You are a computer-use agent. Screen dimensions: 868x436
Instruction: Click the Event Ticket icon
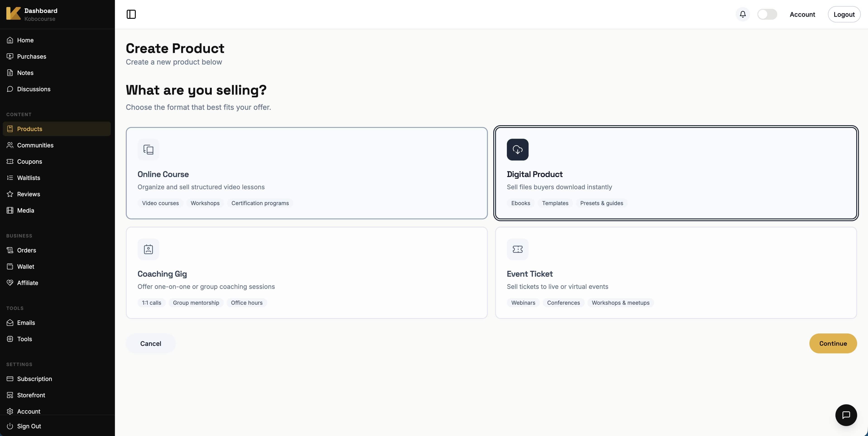click(517, 249)
